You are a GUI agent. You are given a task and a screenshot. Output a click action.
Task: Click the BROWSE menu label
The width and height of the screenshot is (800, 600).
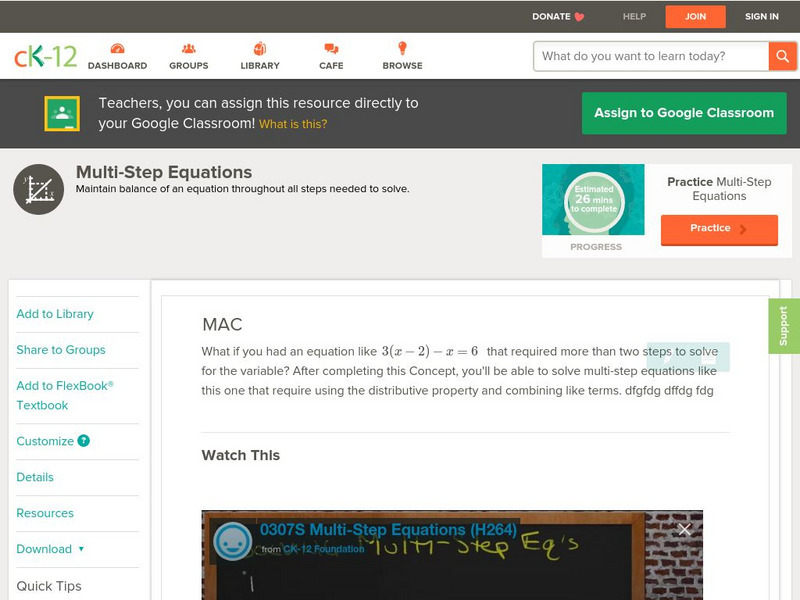[x=403, y=66]
